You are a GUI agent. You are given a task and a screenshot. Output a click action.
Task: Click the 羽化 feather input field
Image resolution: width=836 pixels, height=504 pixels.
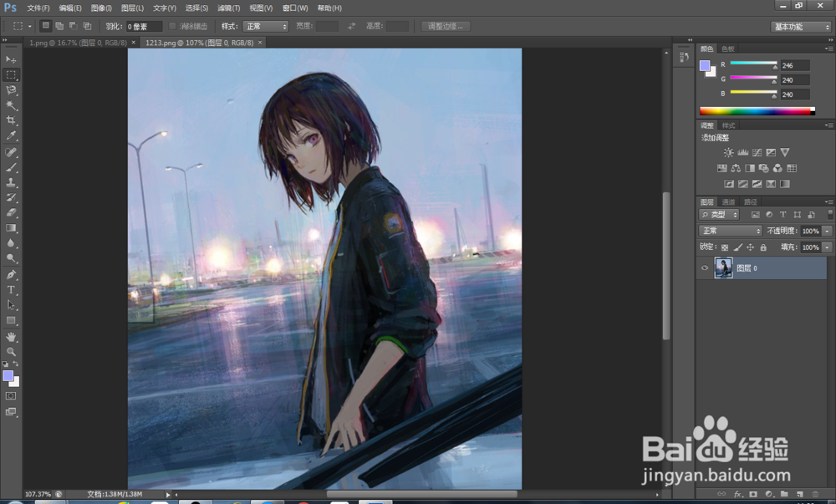click(144, 26)
